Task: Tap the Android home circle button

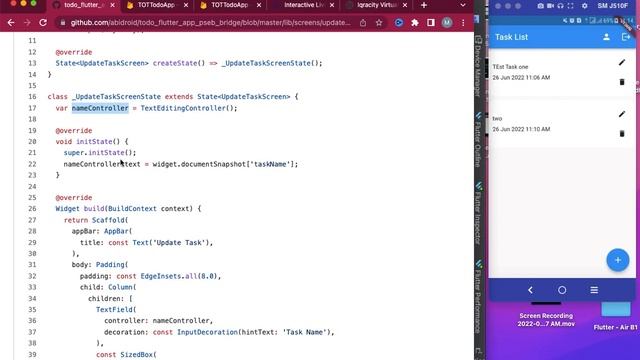Action: (x=562, y=290)
